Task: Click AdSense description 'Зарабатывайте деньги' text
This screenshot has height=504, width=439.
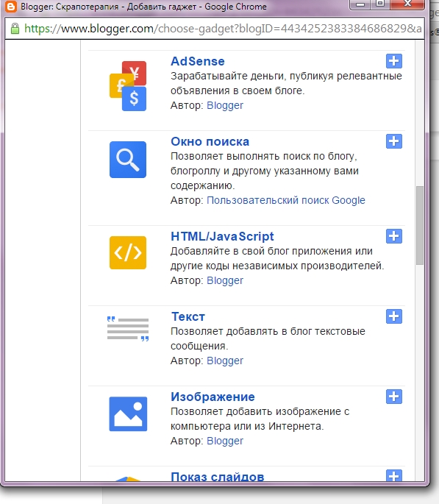Action: 286,83
